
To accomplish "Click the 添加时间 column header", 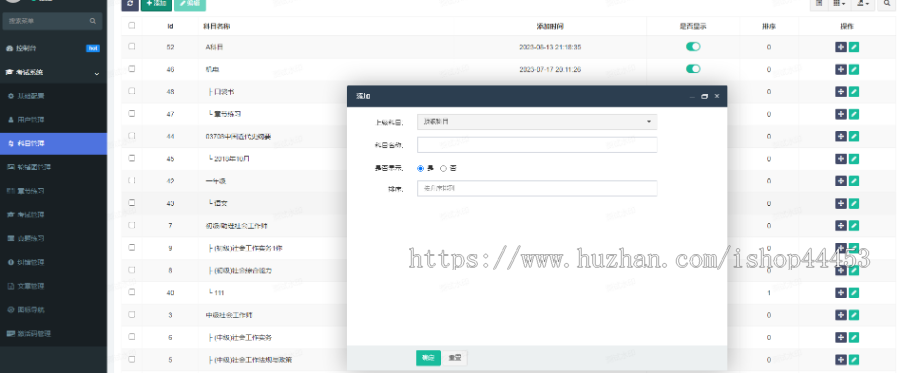I will 550,26.
